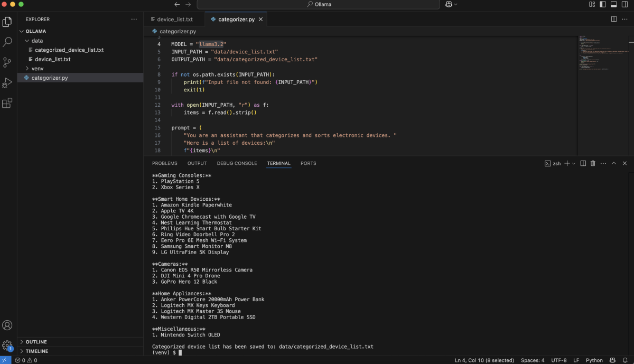Viewport: 634px width, 364px height.
Task: Show errors and warnings in status bar
Action: coord(26,360)
